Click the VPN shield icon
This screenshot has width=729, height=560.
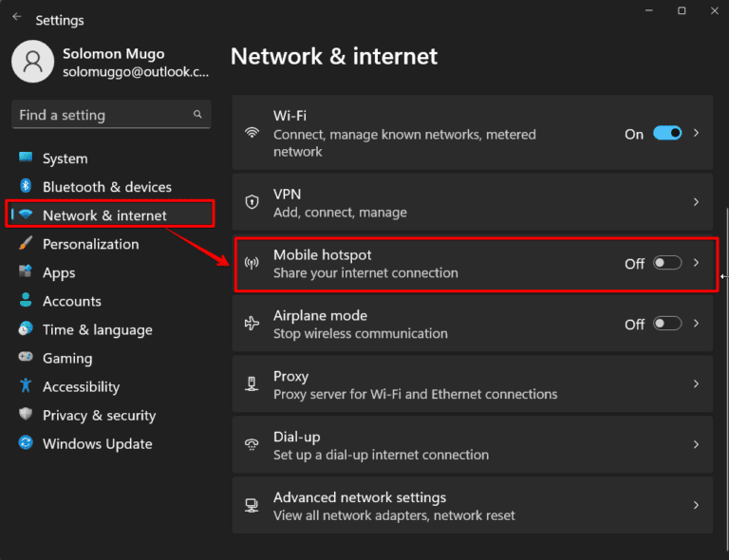(x=252, y=202)
